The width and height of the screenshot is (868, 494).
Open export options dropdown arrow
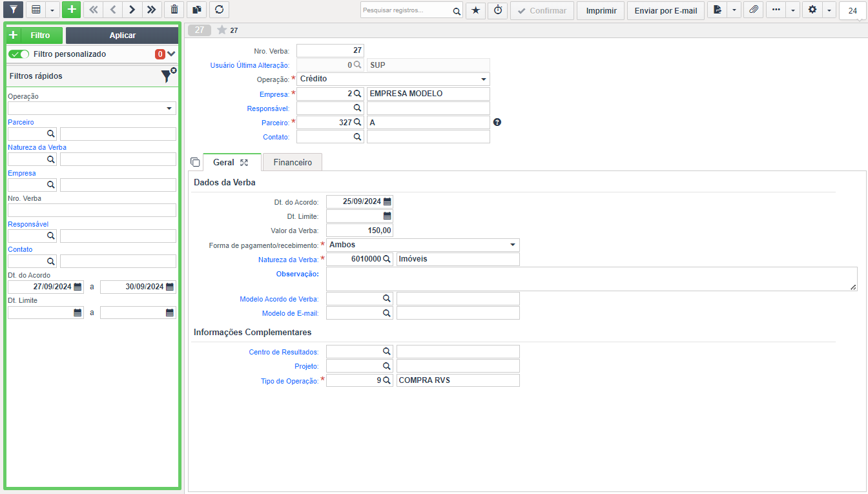click(x=734, y=10)
